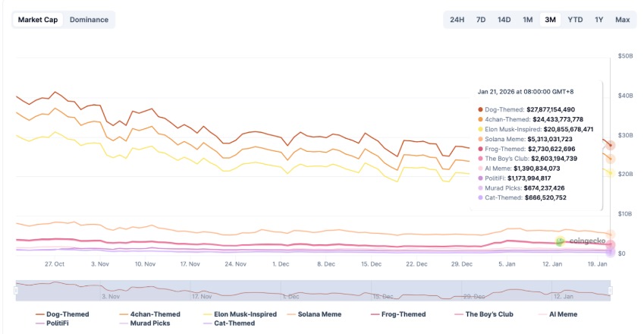Screen dimensions: 644x334
Task: Click the CoinGecko logo watermark
Action: click(x=581, y=241)
